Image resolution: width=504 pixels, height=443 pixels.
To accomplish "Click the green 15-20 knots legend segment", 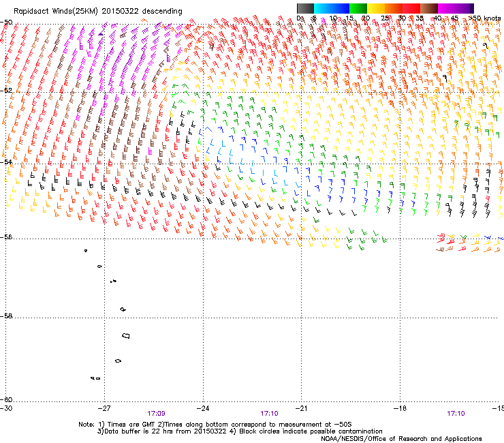I will (358, 8).
